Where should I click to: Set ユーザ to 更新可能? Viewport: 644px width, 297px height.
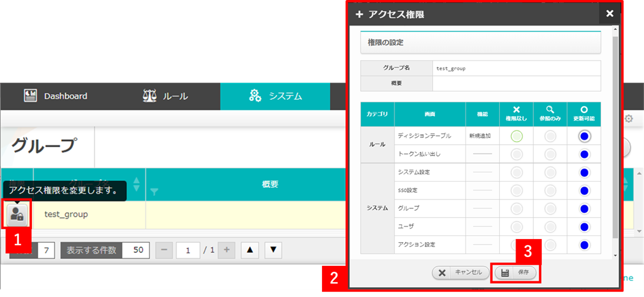click(585, 226)
